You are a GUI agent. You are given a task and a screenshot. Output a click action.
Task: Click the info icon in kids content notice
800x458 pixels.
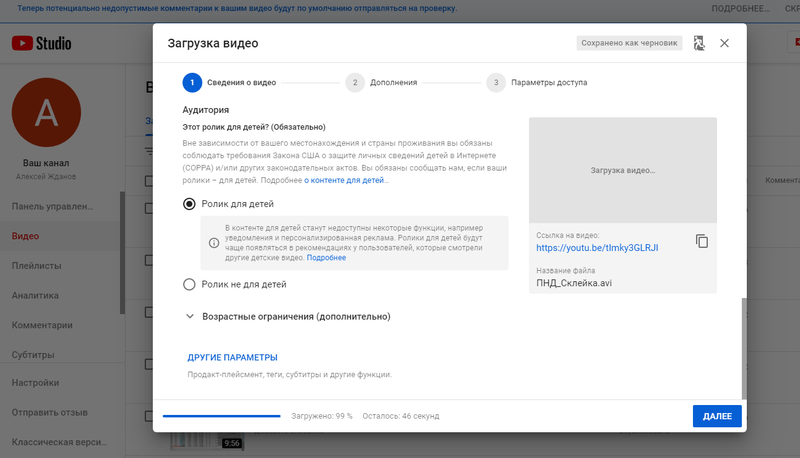(214, 243)
